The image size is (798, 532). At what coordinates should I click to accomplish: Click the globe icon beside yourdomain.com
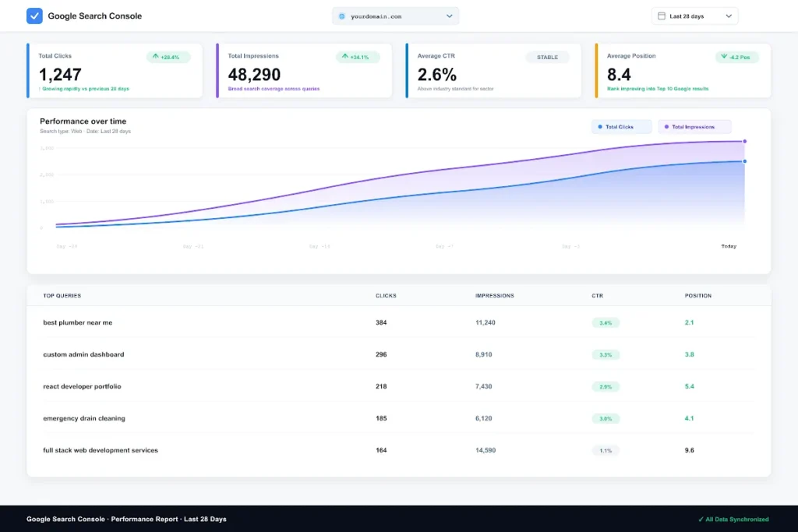(342, 16)
